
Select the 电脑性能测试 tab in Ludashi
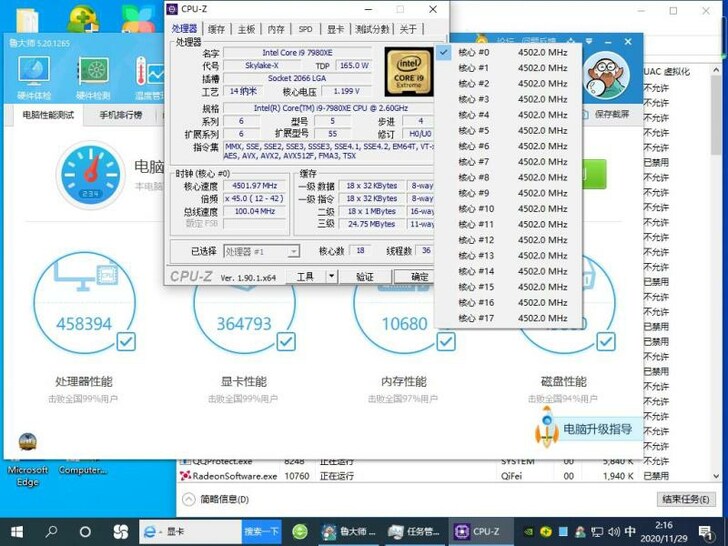[48, 115]
